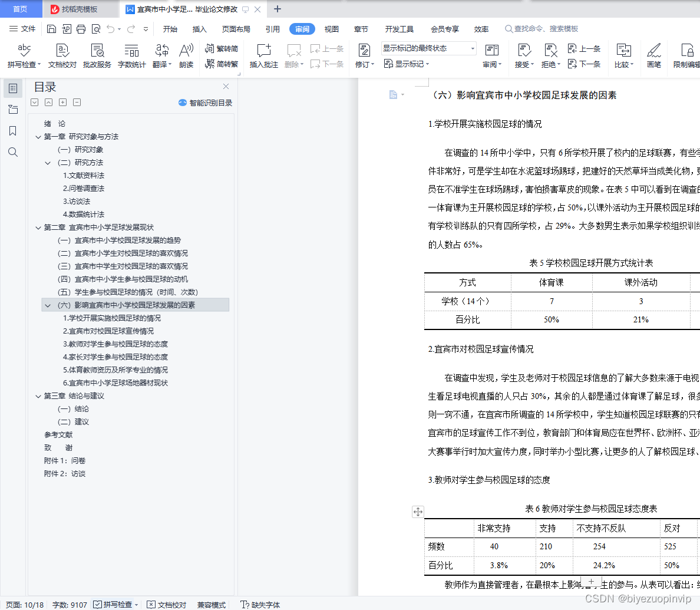This screenshot has width=700, height=610.
Task: Open 字数统计 word count
Action: 132,56
